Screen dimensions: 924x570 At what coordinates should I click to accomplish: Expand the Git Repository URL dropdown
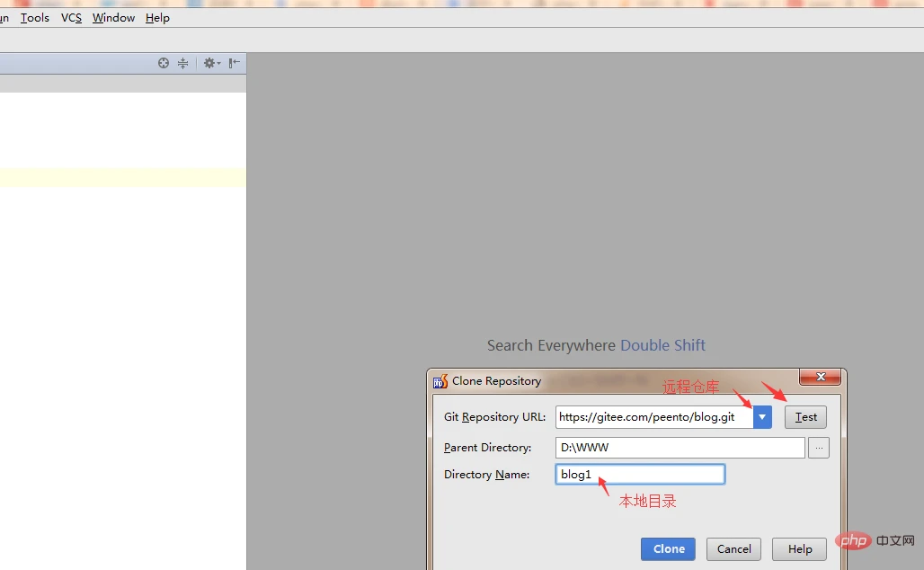[762, 417]
